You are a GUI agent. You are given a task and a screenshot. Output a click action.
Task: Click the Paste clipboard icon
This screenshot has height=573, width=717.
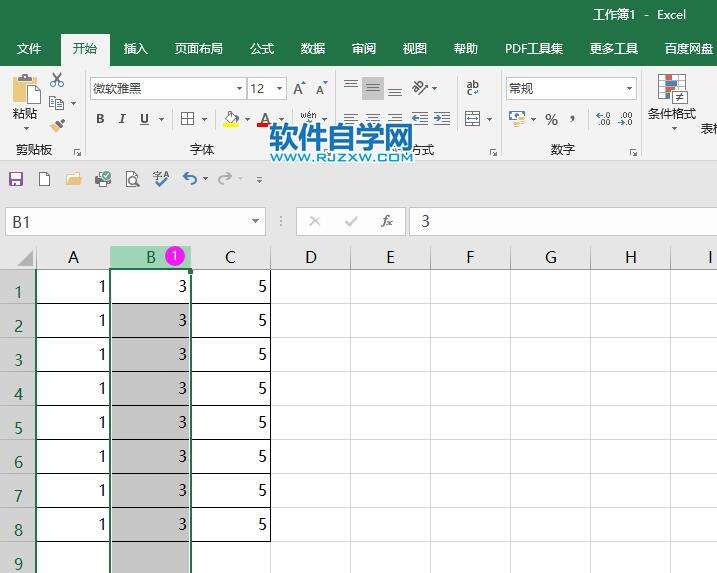[26, 90]
